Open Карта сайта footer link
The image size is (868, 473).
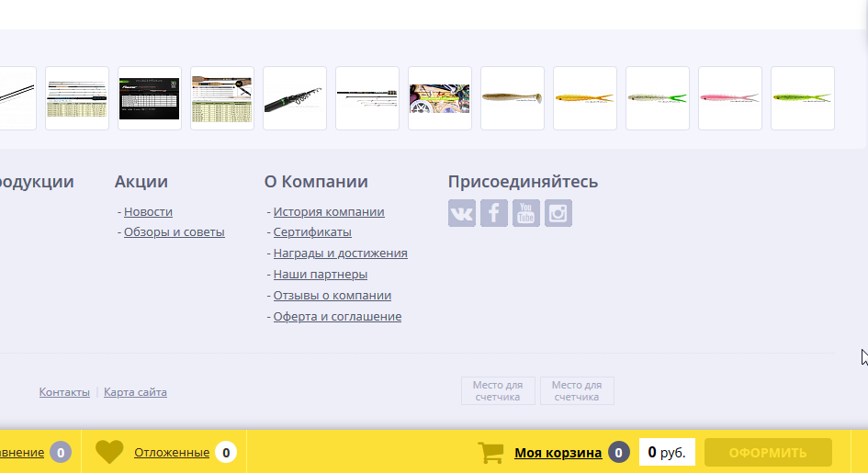point(135,392)
